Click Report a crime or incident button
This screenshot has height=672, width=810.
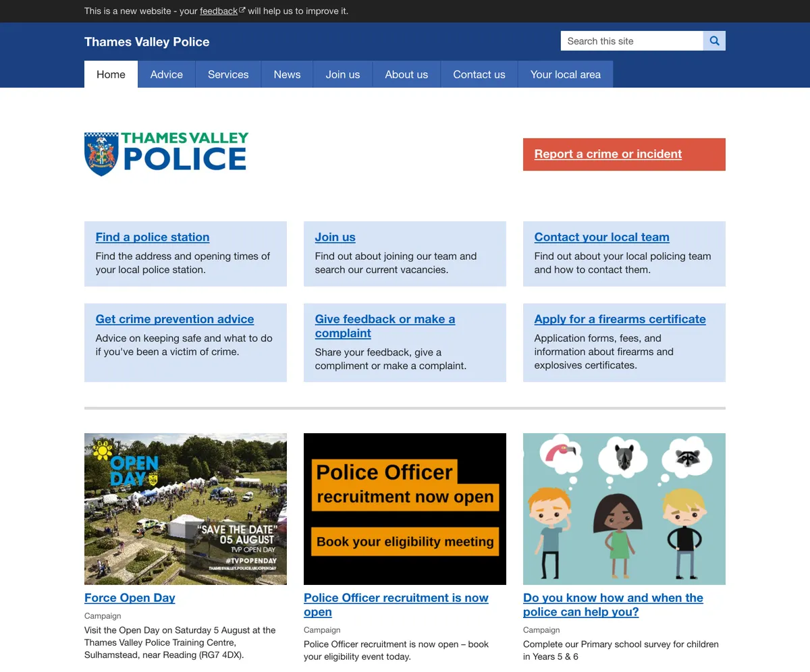click(624, 155)
